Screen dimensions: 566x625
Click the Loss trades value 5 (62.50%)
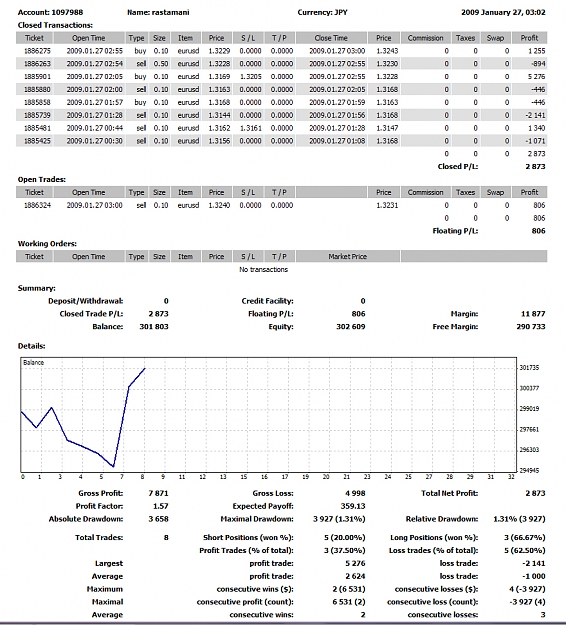525,550
